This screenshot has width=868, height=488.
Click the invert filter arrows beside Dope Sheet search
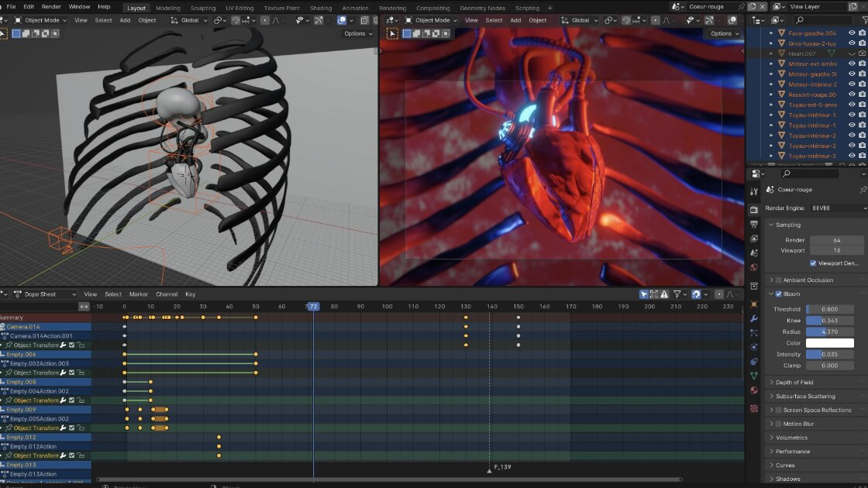[84, 306]
